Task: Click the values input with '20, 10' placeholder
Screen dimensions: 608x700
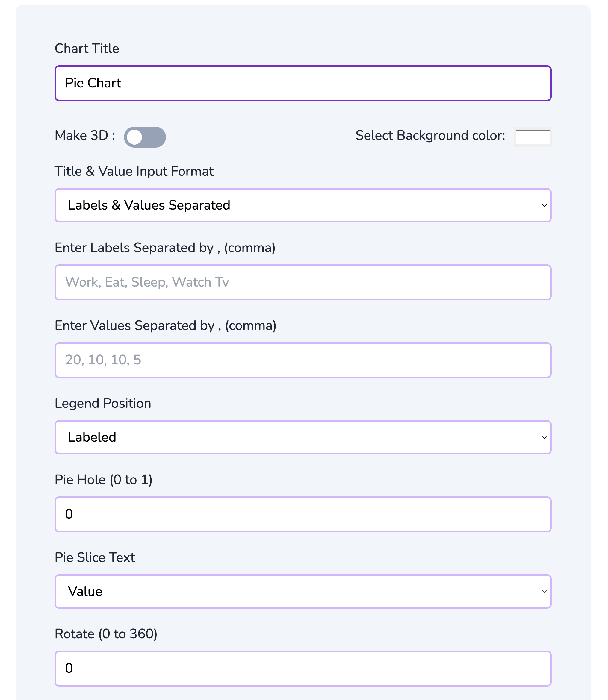Action: coord(303,360)
